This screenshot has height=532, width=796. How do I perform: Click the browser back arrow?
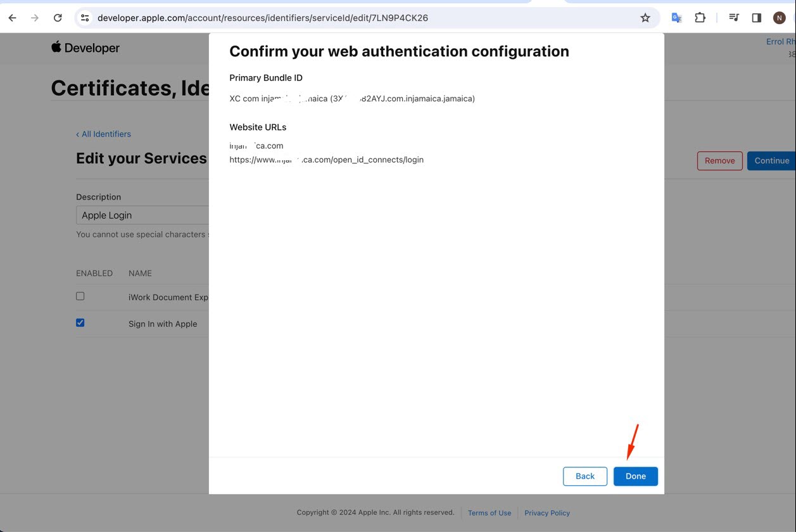click(x=12, y=18)
